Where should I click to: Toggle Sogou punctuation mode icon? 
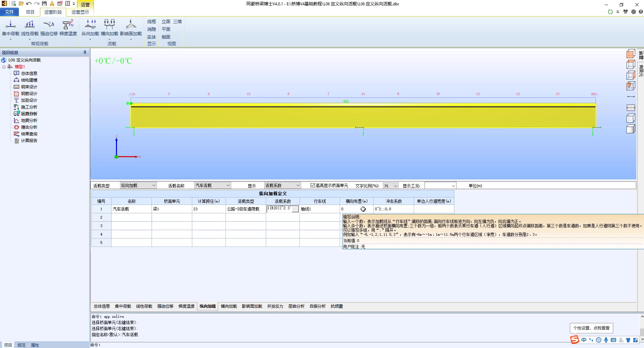click(x=591, y=340)
